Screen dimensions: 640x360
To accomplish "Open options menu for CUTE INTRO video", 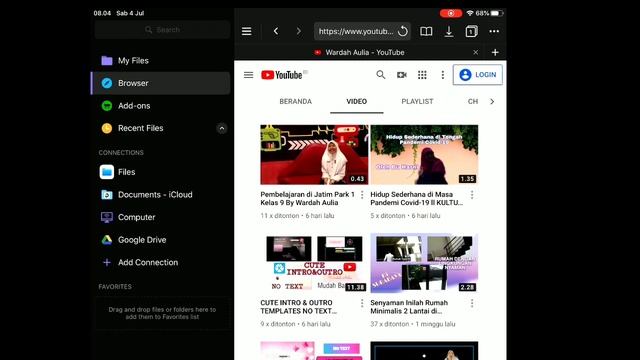I will coord(362,303).
